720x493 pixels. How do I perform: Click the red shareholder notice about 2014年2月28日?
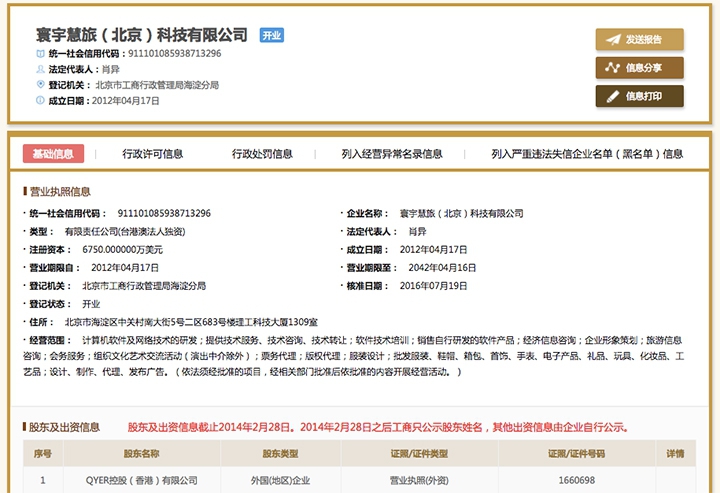coord(378,427)
